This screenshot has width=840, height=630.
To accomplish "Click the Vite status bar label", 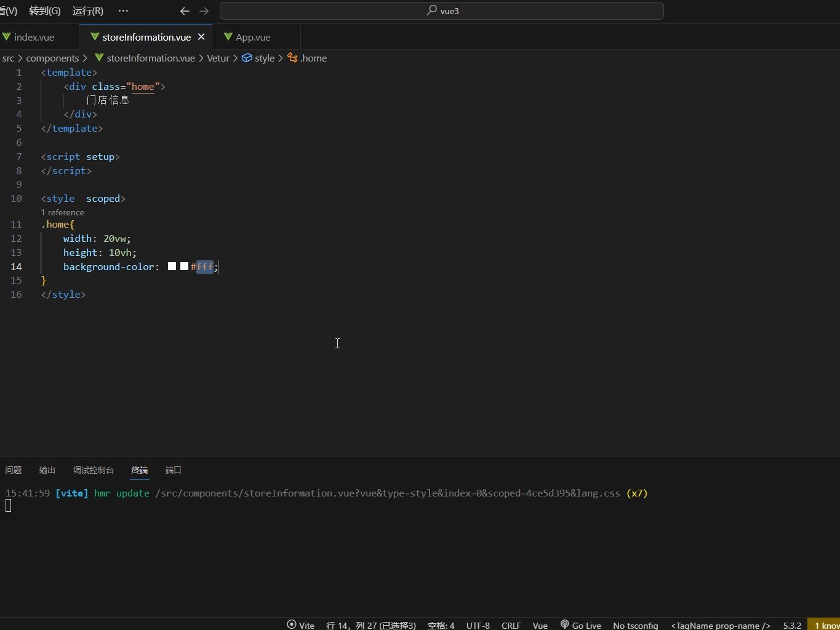I will coord(306,625).
